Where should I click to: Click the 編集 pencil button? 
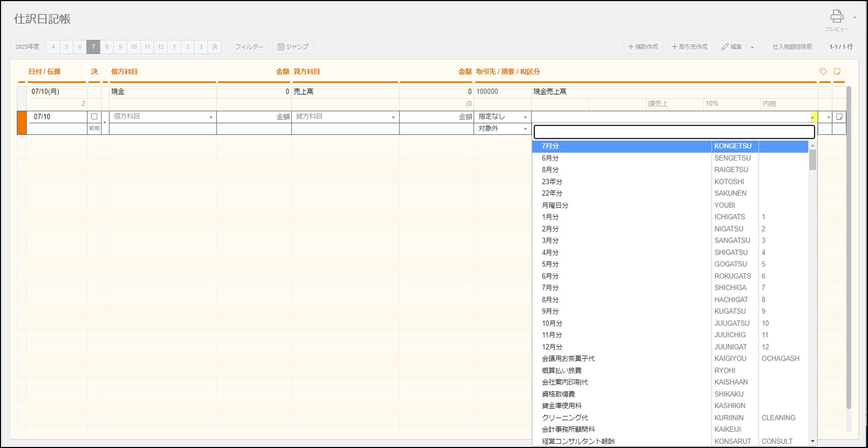point(732,47)
